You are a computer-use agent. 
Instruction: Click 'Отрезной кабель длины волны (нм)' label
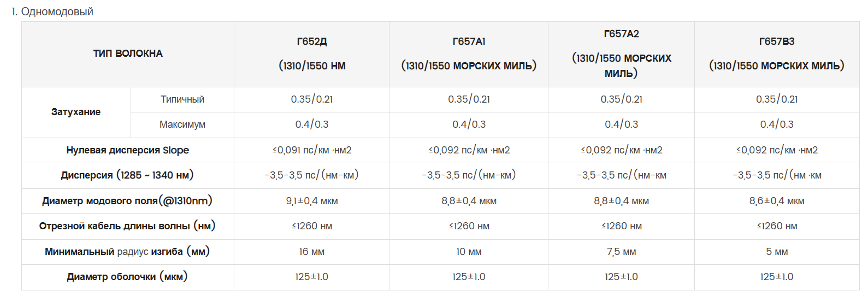click(128, 226)
